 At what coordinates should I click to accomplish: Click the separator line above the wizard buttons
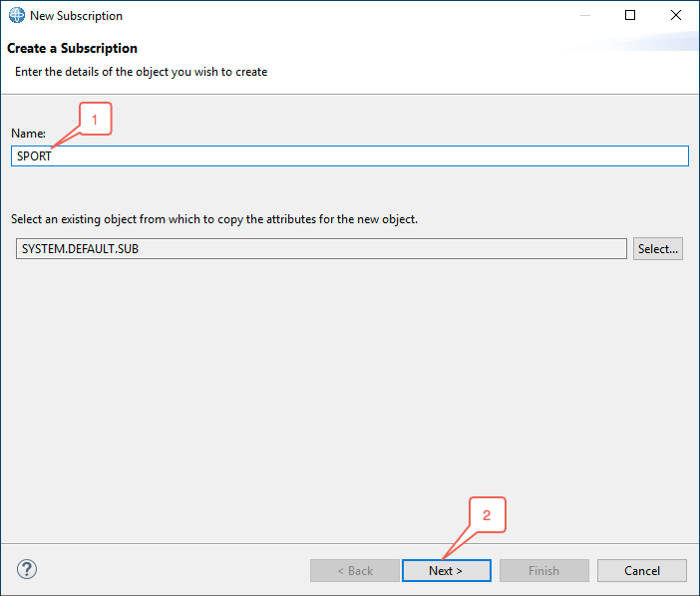350,543
